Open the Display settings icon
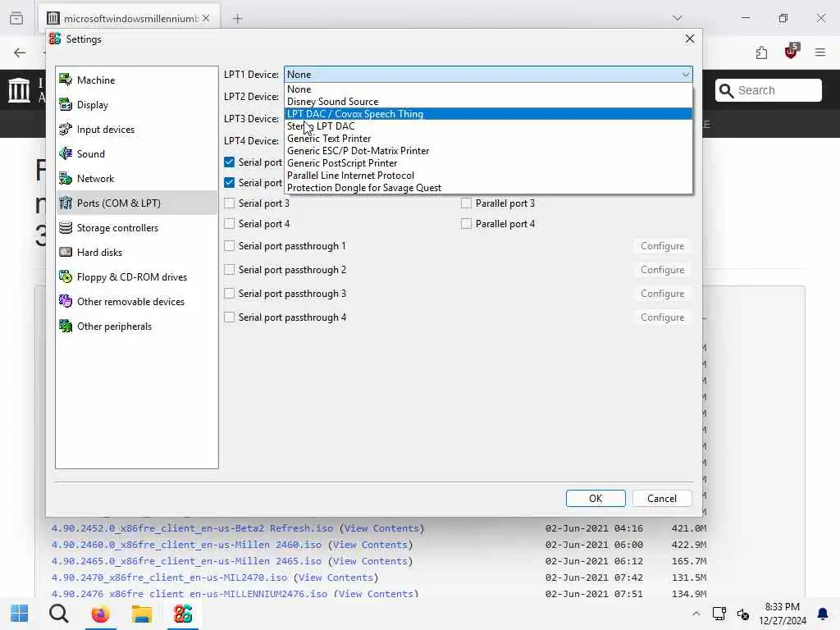 click(66, 104)
